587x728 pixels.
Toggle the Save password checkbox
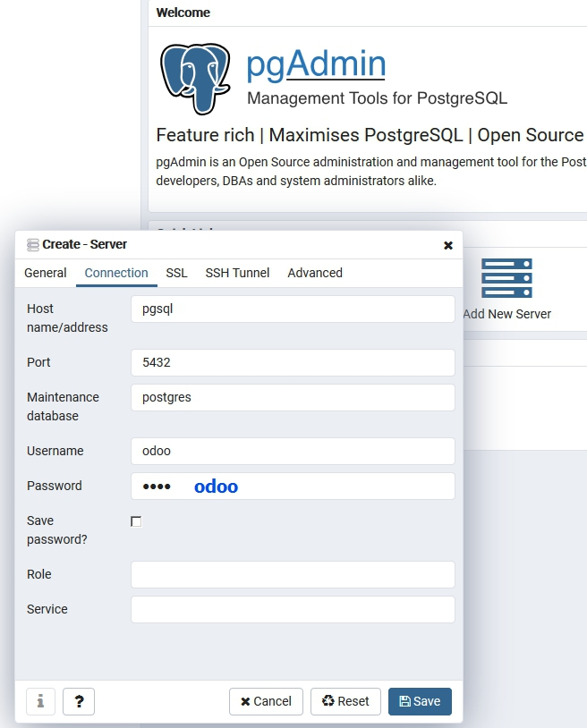click(x=136, y=521)
